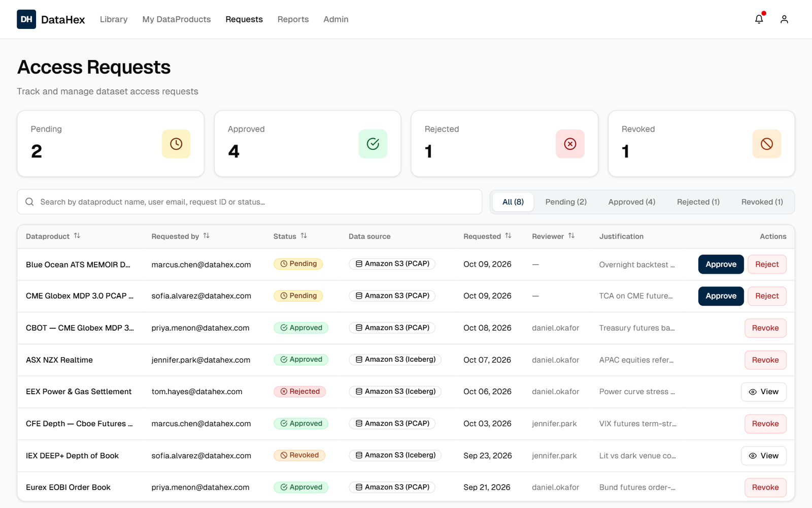Reject the Blue Ocean ATS MEMOIR request

767,264
